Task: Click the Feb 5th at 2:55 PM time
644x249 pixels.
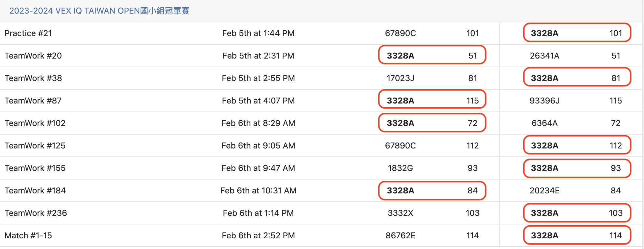Action: [x=258, y=78]
